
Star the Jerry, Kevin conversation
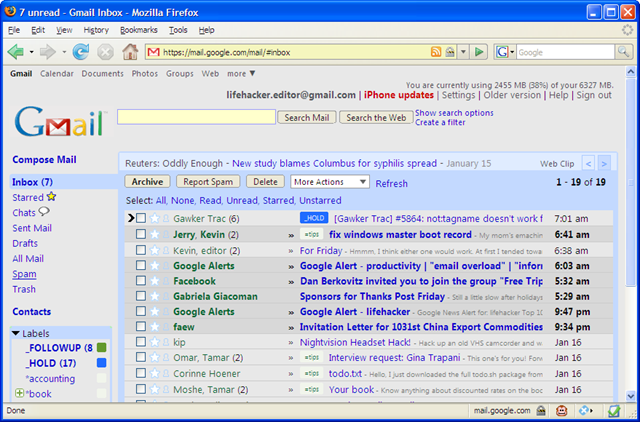(154, 234)
